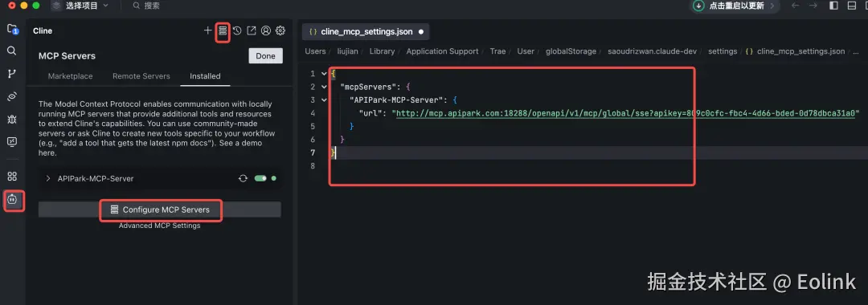Click Configure MCP Servers button
The height and width of the screenshot is (305, 868).
pyautogui.click(x=160, y=210)
